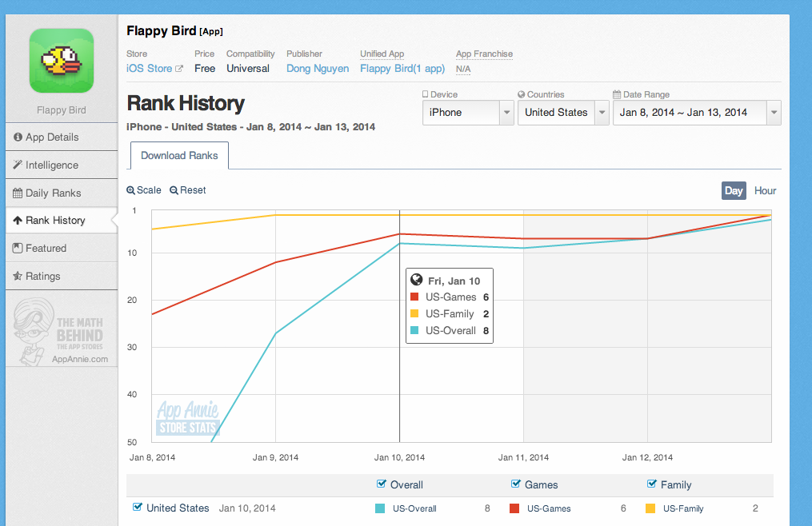Click the external link icon beside iOS Store
Image resolution: width=812 pixels, height=526 pixels.
179,69
